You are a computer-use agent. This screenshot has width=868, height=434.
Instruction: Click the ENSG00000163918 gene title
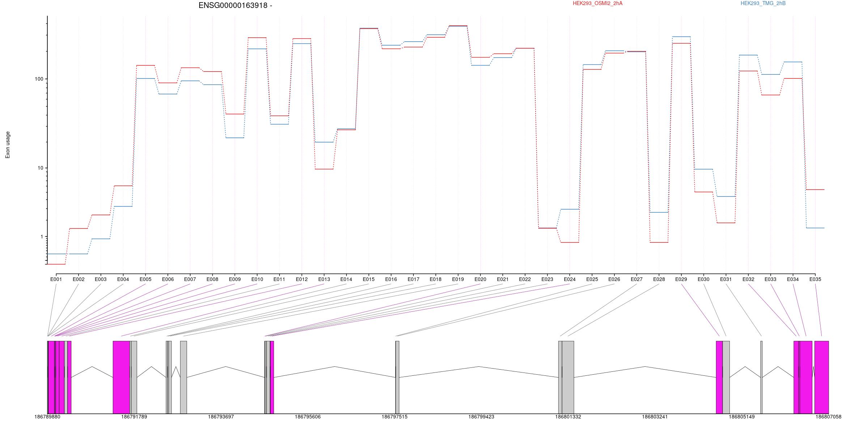coord(235,5)
